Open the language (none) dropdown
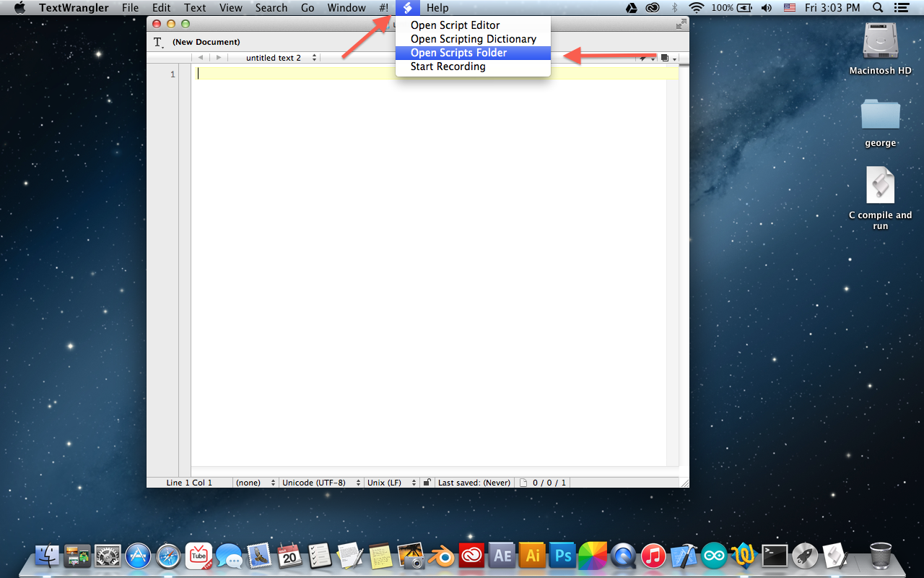The width and height of the screenshot is (924, 578). tap(256, 483)
